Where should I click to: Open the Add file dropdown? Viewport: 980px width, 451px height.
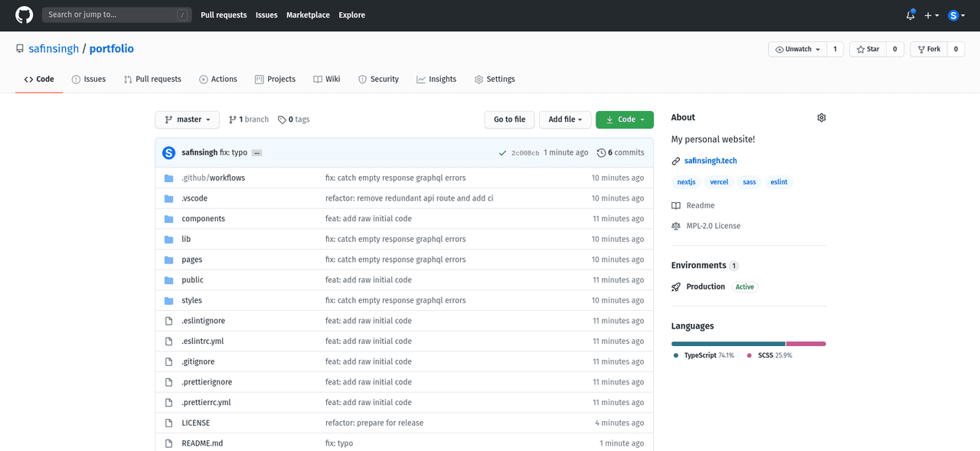(565, 119)
